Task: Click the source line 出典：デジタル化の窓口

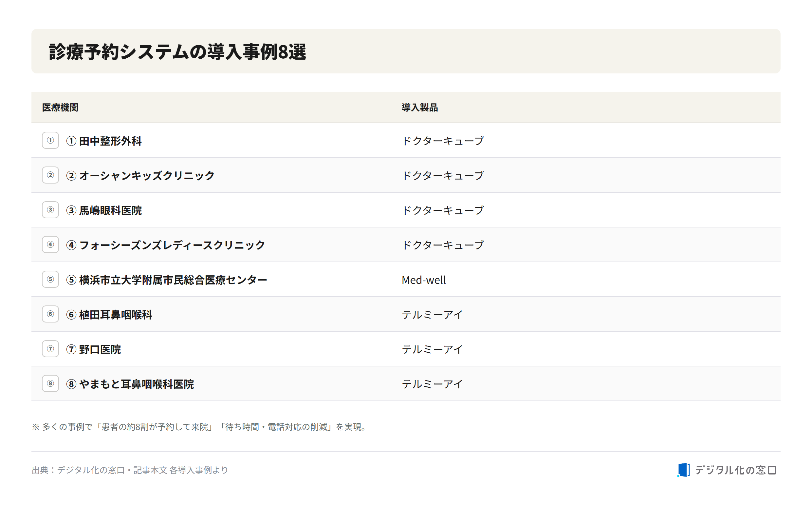Action: (x=130, y=470)
